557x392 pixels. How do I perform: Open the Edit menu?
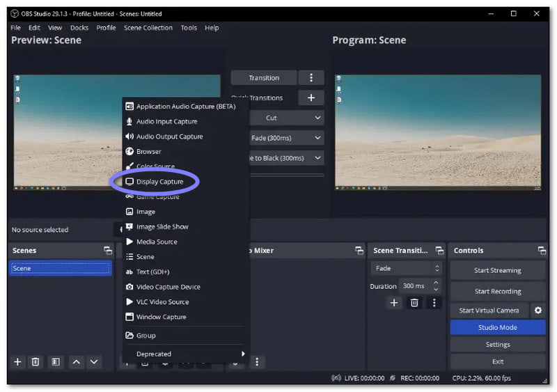pos(34,28)
